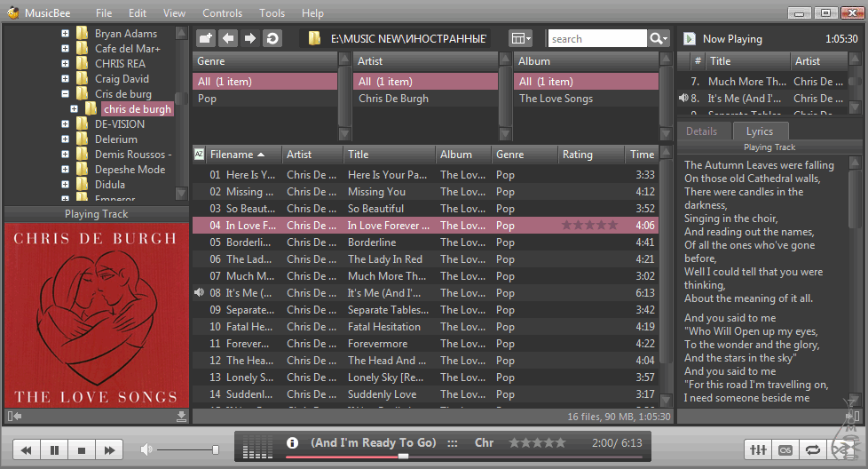Rate playing track in player bar stars
The width and height of the screenshot is (868, 469).
[537, 442]
